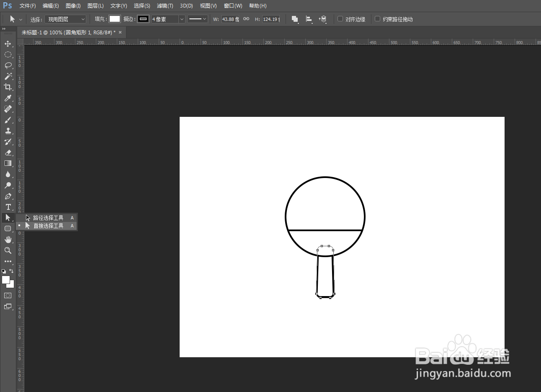
Task: Change the screen mode
Action: coord(8,307)
